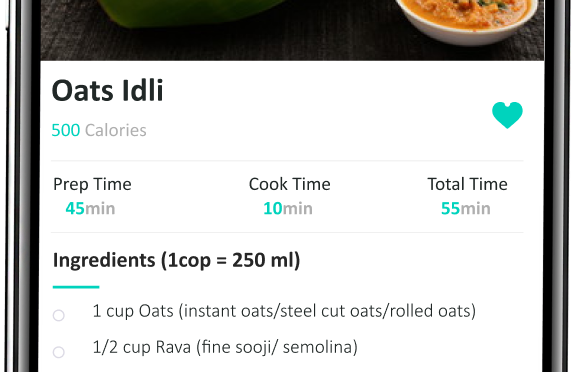Tap the 500 Calories label
575x372 pixels.
click(99, 130)
